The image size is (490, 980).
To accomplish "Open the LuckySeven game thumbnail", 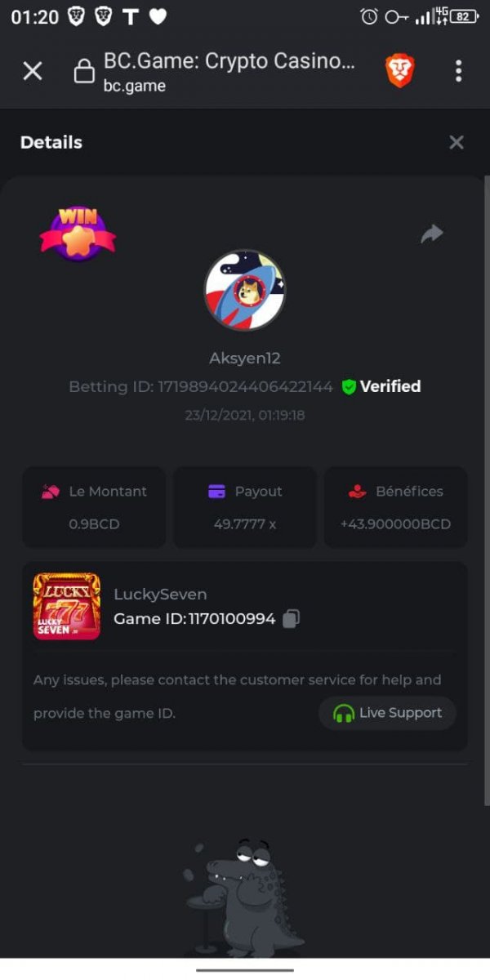I will click(67, 606).
